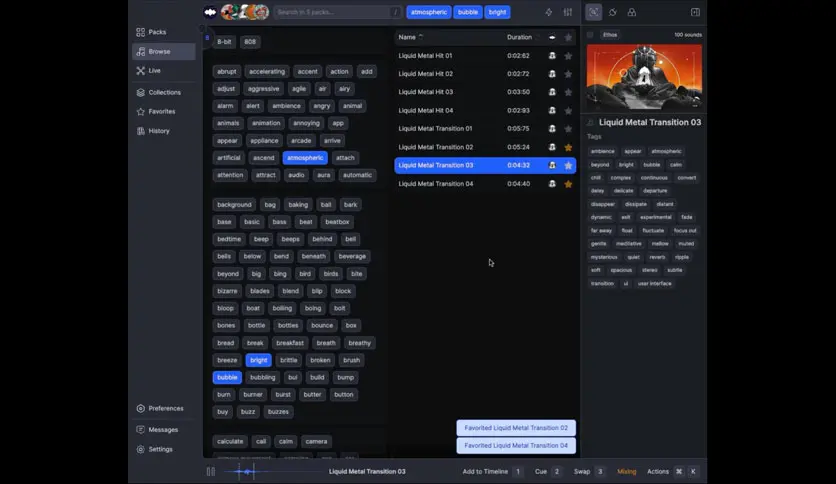This screenshot has width=836, height=484.
Task: Click the pack icon for Liquid Metal Hit 01
Action: [552, 55]
